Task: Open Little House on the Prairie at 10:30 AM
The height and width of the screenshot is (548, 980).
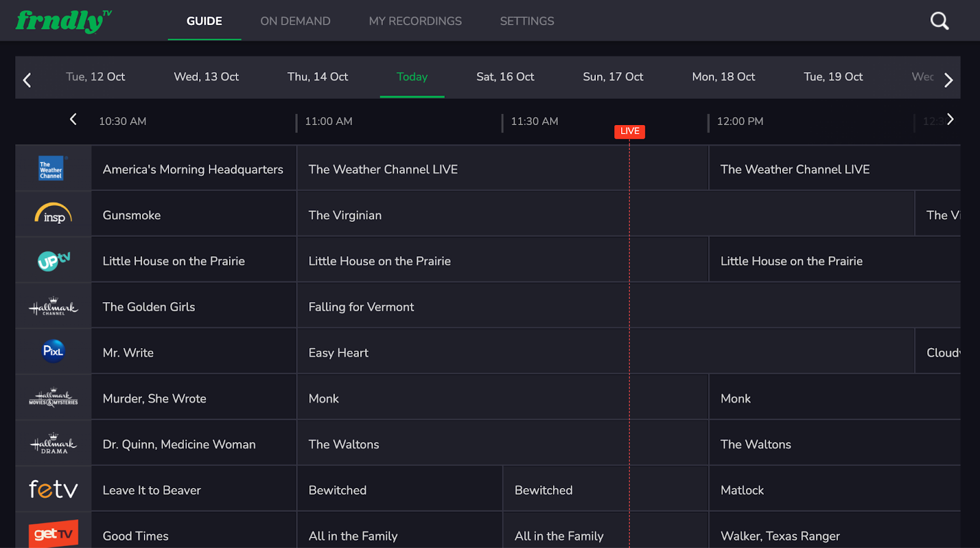Action: click(x=194, y=261)
